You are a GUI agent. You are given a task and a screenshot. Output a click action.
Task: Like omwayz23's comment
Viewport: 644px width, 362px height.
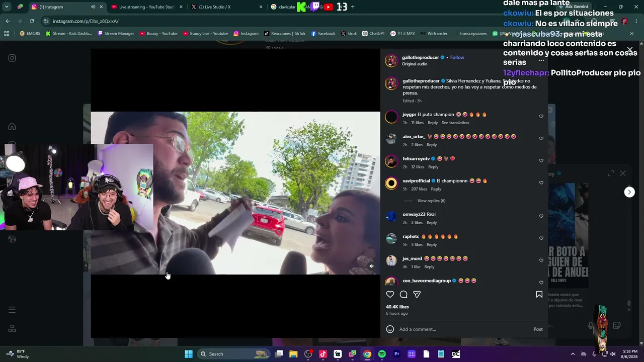click(x=541, y=216)
